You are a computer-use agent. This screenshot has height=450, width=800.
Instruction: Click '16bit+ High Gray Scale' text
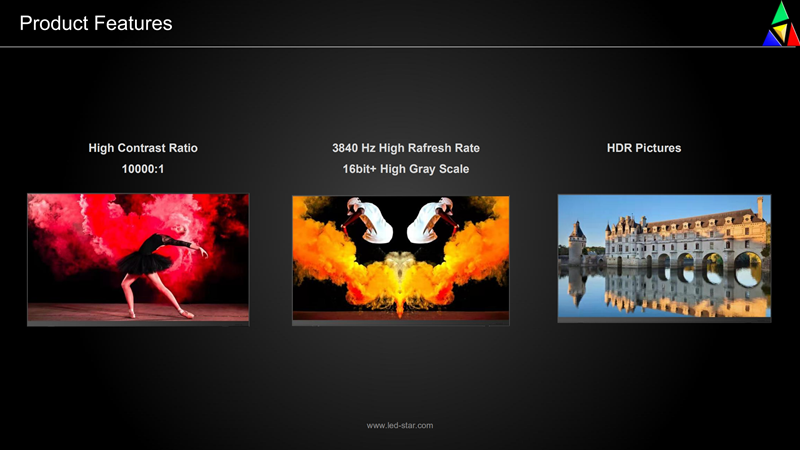(406, 169)
